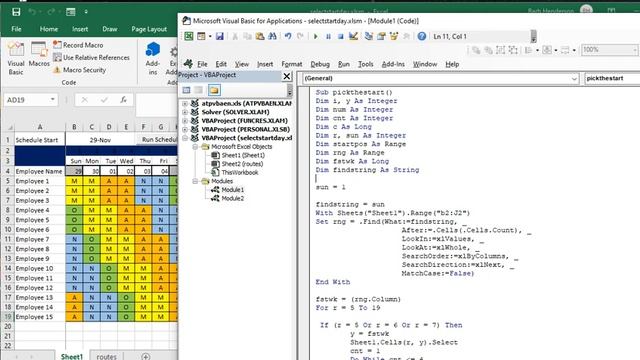This screenshot has width=640, height=360.
Task: Save the VBA project with the floppy disk icon
Action: coord(220,36)
